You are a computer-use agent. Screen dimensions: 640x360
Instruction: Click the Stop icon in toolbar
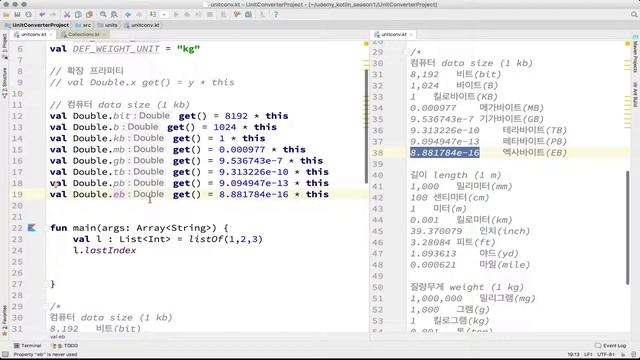point(210,14)
